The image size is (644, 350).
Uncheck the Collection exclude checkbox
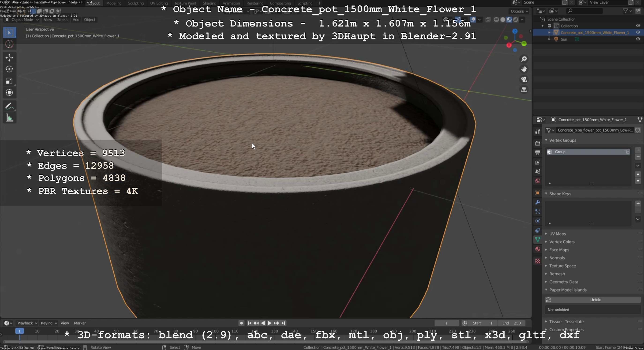click(x=550, y=26)
